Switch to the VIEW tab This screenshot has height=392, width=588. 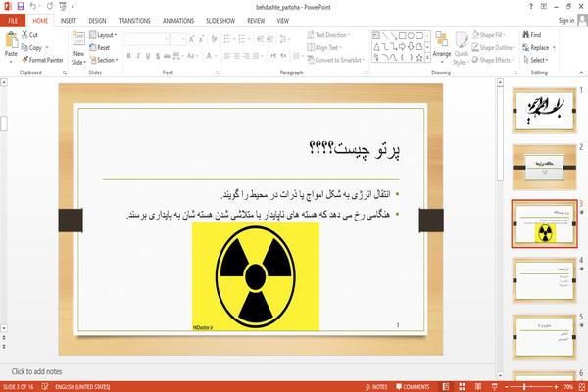[x=283, y=21]
